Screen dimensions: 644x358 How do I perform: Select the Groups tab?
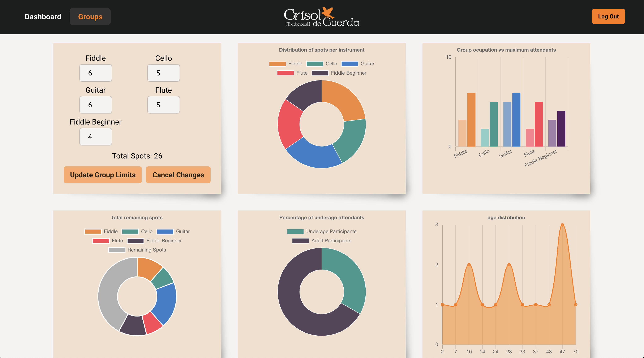90,16
